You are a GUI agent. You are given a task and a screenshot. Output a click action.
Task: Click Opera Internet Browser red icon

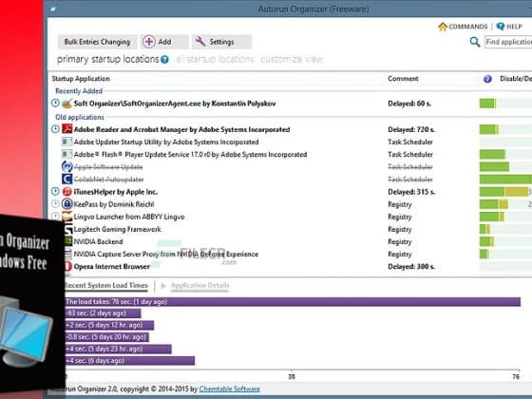coord(68,266)
